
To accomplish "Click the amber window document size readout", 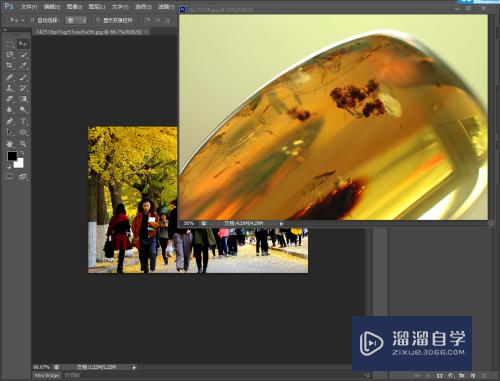I will tap(244, 223).
